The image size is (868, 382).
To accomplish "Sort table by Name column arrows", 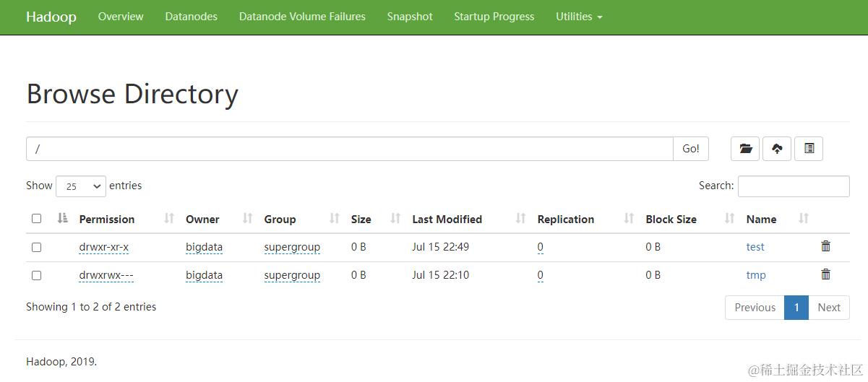I will (x=804, y=219).
